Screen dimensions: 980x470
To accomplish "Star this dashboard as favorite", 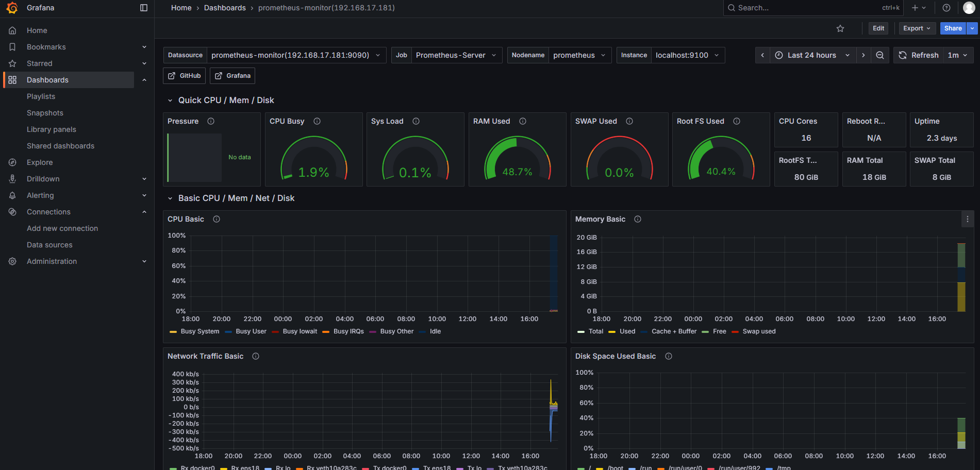I will (840, 28).
